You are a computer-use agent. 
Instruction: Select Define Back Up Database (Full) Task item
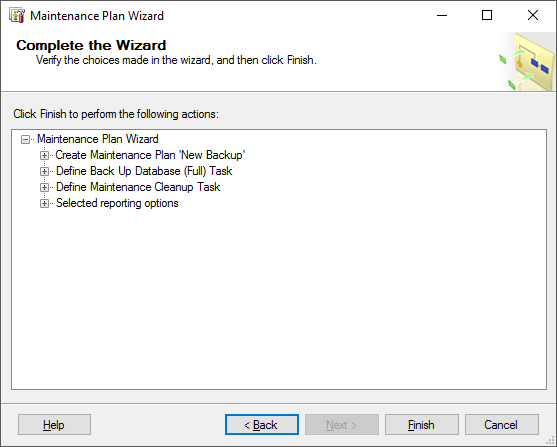[144, 171]
